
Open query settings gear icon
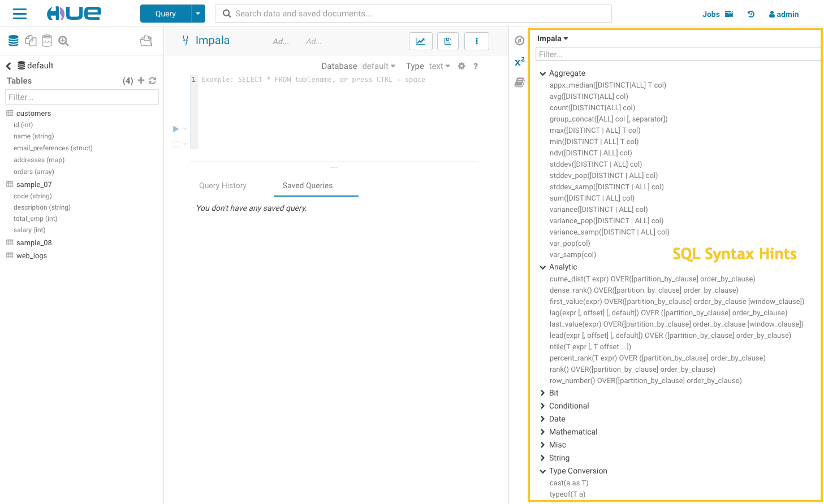pyautogui.click(x=461, y=66)
